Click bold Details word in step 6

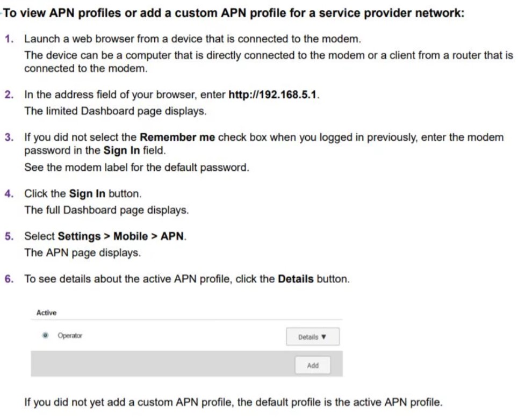296,279
